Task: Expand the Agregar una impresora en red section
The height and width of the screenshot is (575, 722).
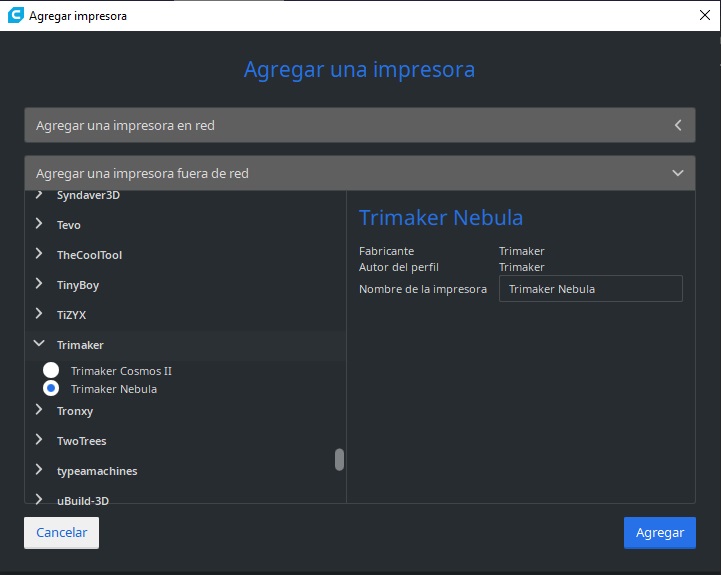Action: click(677, 126)
